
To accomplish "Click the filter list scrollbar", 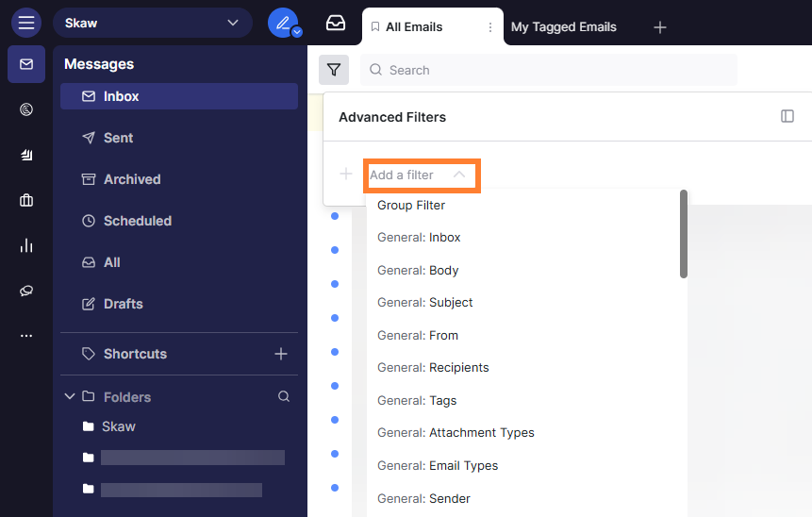I will pyautogui.click(x=684, y=236).
